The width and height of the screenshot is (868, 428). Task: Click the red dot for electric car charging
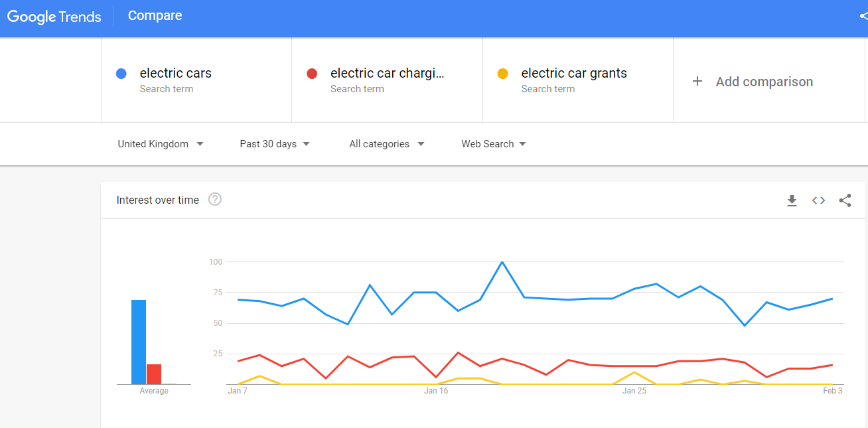click(x=311, y=74)
